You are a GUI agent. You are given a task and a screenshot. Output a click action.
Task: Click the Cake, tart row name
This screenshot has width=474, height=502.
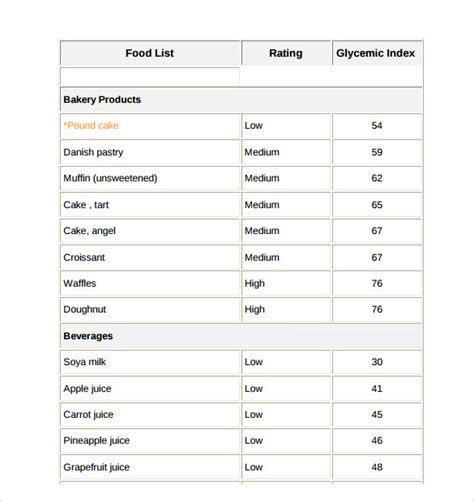click(x=86, y=205)
